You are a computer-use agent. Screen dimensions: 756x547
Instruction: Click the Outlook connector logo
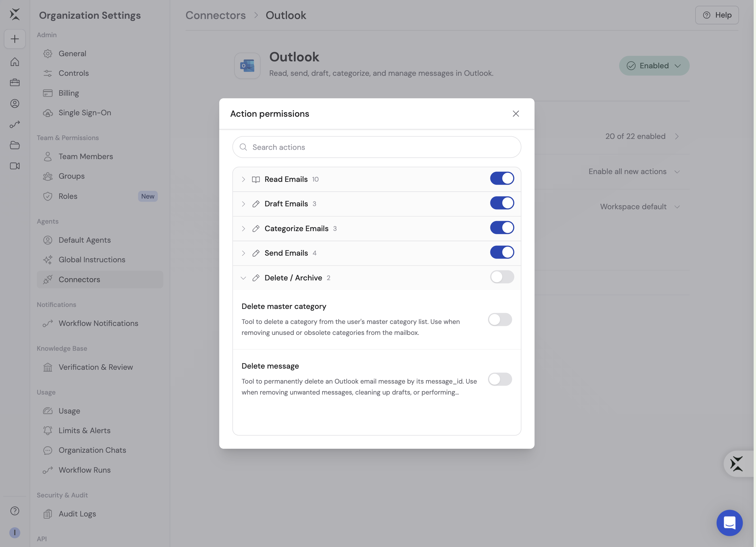click(x=247, y=66)
